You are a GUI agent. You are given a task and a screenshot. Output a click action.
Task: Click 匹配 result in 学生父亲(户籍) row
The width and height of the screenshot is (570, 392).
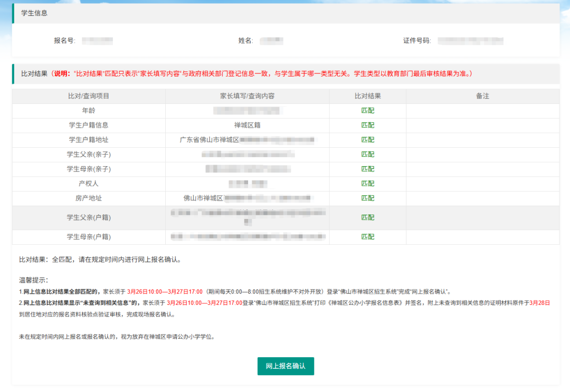[x=367, y=217]
